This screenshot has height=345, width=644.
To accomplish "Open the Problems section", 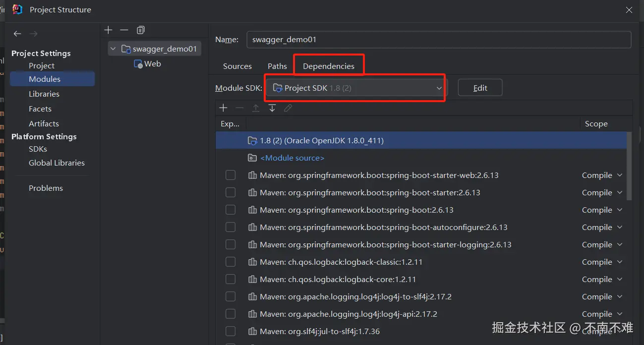I will pyautogui.click(x=46, y=188).
